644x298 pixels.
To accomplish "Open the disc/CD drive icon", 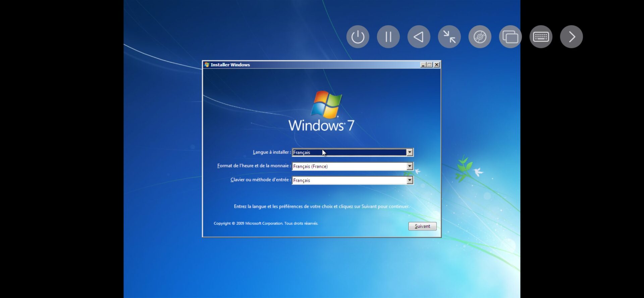I will point(480,37).
